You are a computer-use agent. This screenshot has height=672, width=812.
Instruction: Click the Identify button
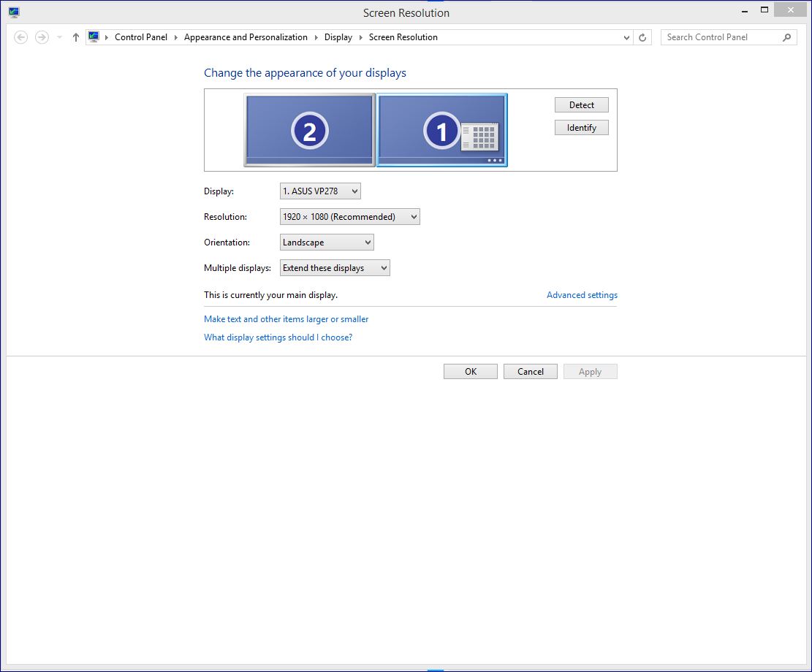(581, 127)
